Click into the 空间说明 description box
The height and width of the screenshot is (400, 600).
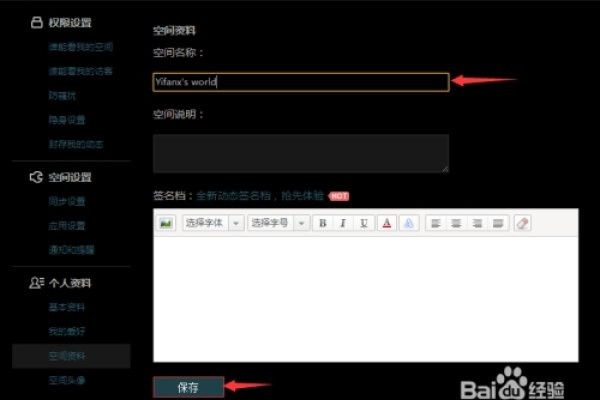click(x=301, y=153)
